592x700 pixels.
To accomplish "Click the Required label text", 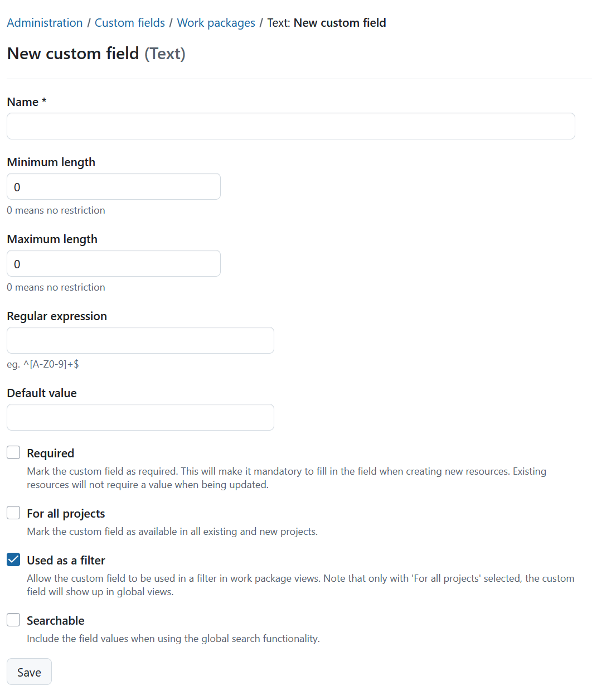I will coord(50,453).
